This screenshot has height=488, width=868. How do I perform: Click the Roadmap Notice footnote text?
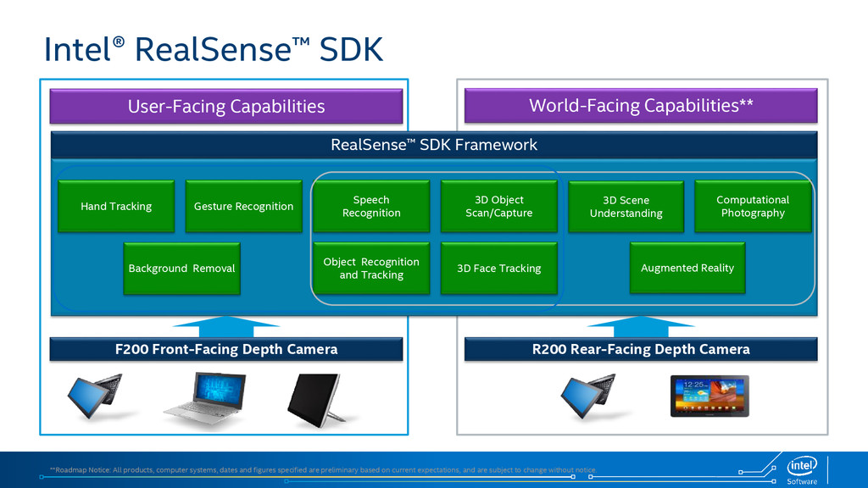click(x=323, y=469)
